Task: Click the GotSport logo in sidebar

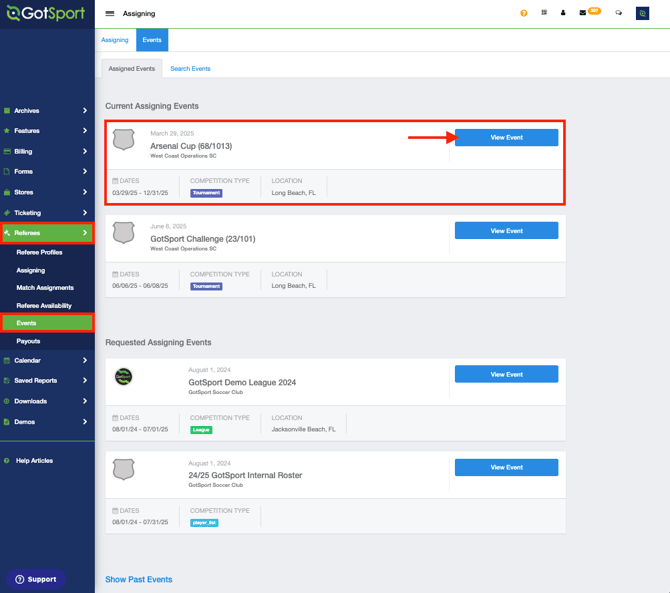Action: pos(46,13)
